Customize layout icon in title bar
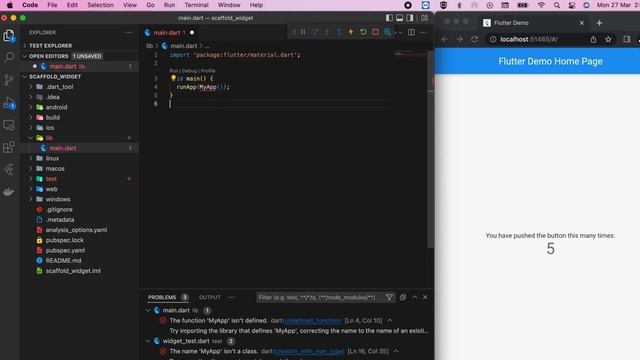Viewport: 640px width, 360px height. [424, 18]
